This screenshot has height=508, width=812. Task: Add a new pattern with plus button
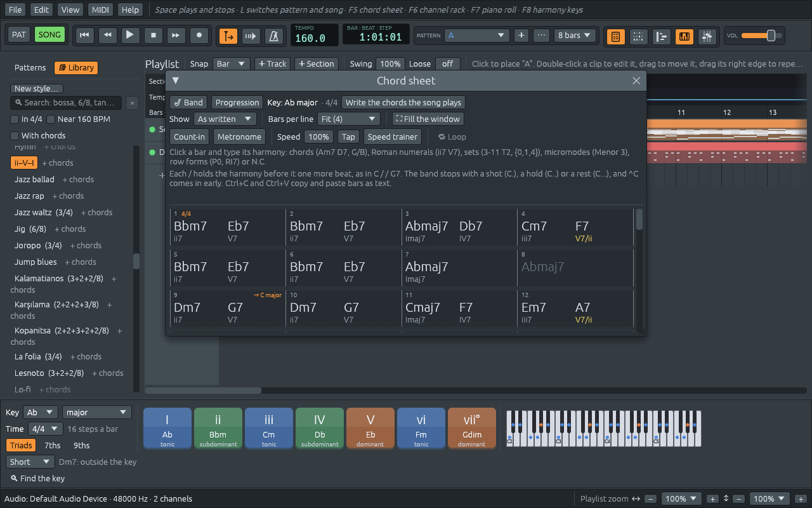(521, 36)
